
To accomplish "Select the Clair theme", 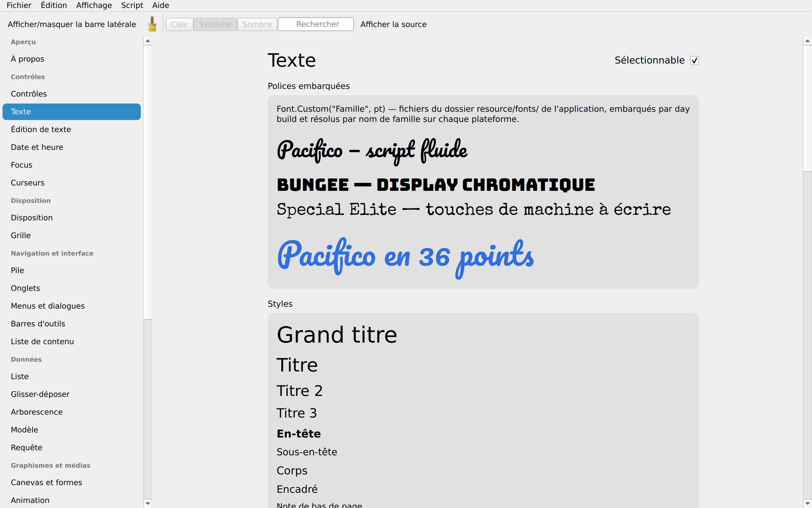I will (x=180, y=24).
